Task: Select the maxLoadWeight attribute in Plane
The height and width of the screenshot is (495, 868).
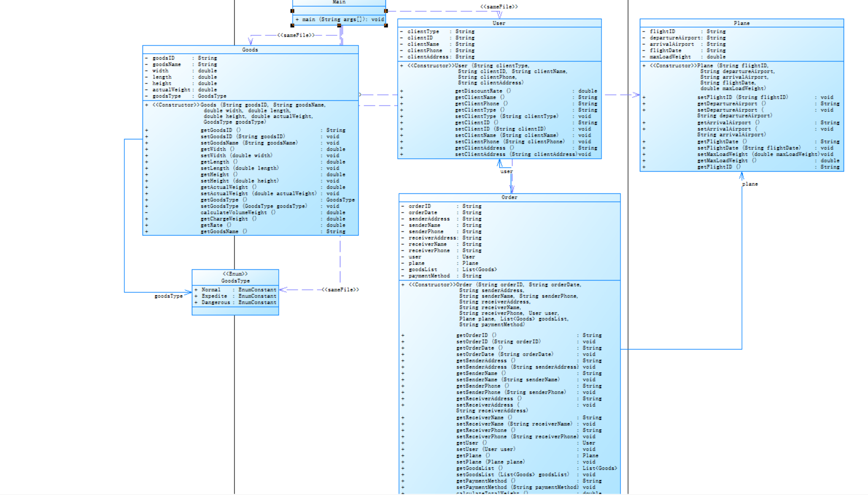Action: [670, 57]
